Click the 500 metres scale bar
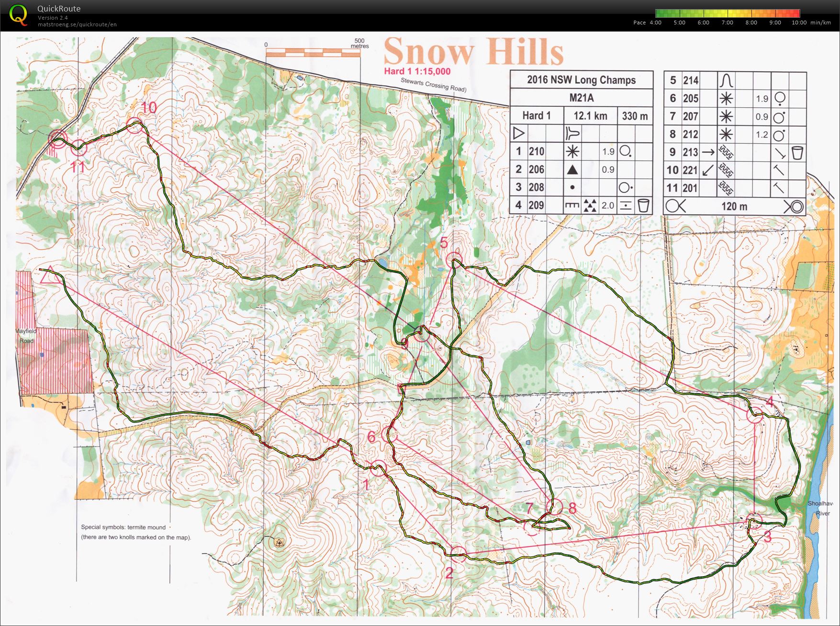 [x=313, y=53]
